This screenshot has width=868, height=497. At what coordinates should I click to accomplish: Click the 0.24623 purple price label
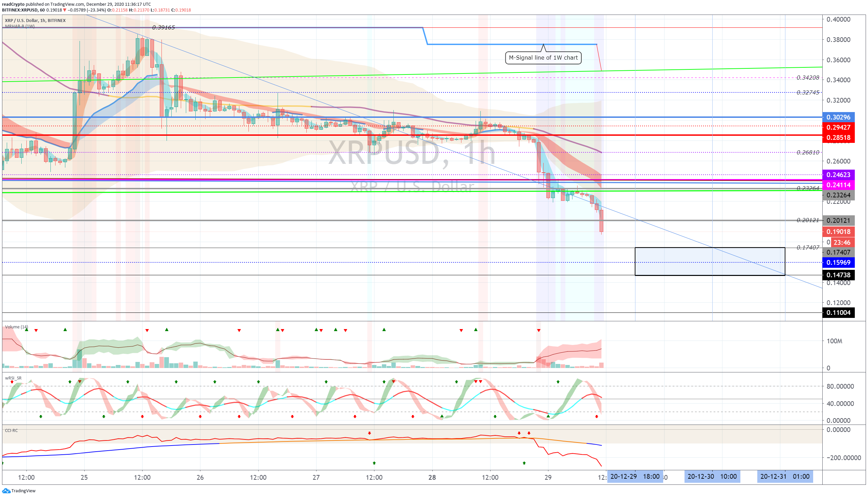coord(838,175)
